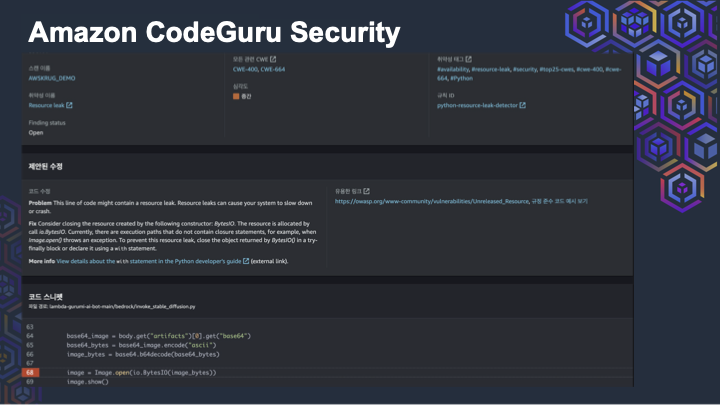The height and width of the screenshot is (405, 720).
Task: Click external link icon next to 취약성 태그
Action: coord(468,59)
